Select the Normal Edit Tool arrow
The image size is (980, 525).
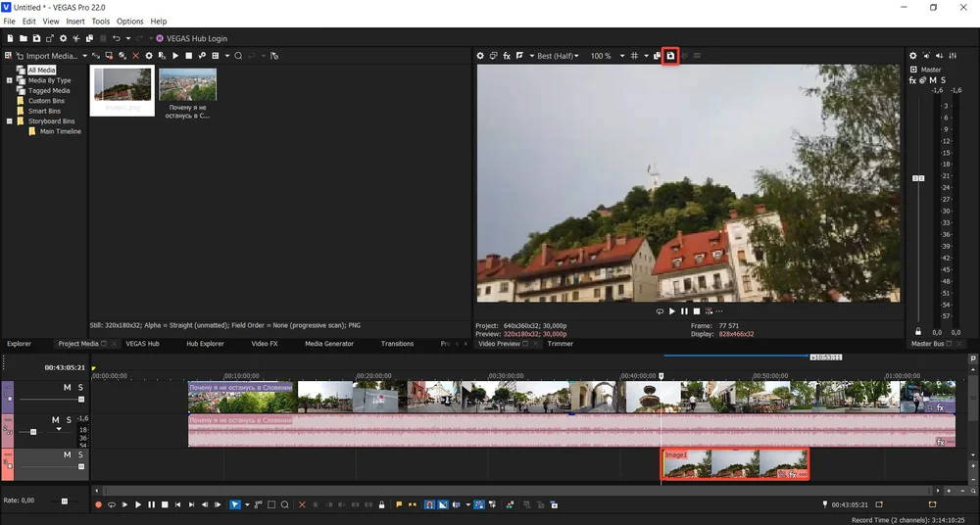[234, 504]
